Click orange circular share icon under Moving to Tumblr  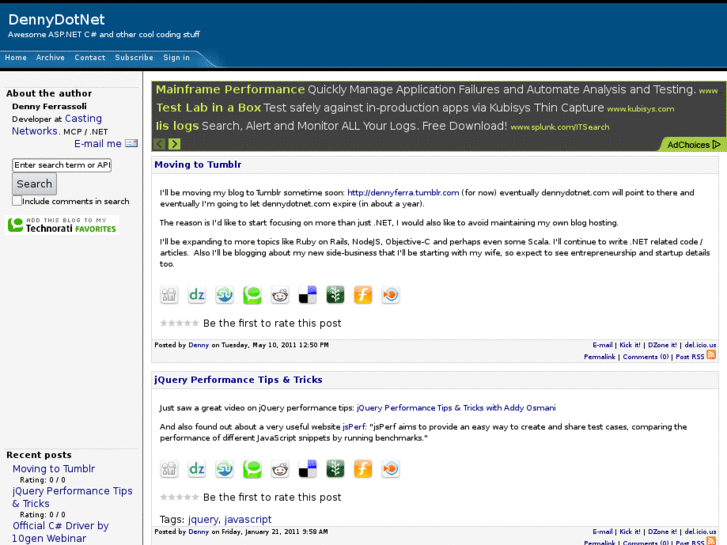coord(391,295)
